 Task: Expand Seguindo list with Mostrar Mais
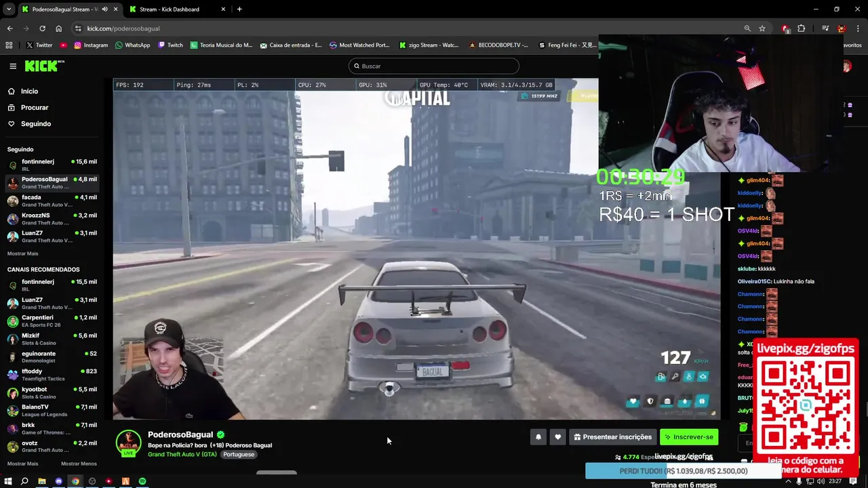[22, 253]
